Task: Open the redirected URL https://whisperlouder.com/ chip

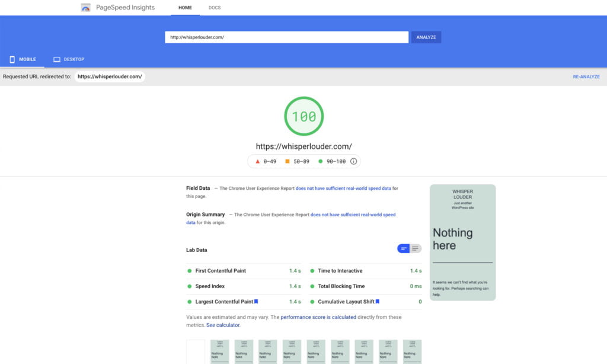Action: pos(110,76)
